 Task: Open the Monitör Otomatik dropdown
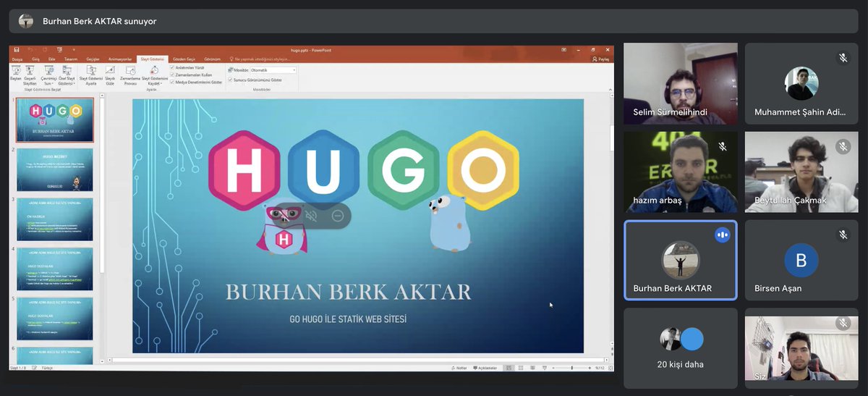point(273,70)
